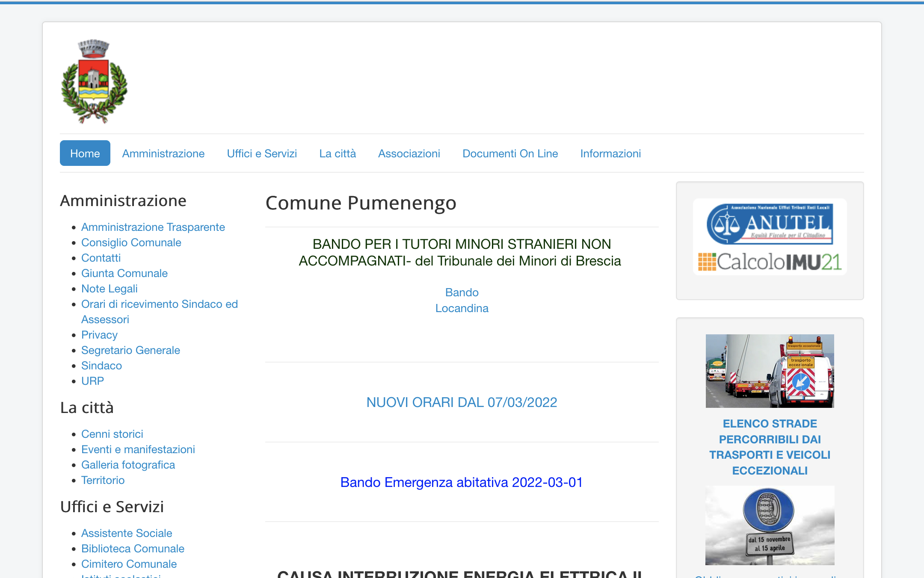Go to the Sindaco page link
Viewport: 924px width, 578px height.
[101, 366]
